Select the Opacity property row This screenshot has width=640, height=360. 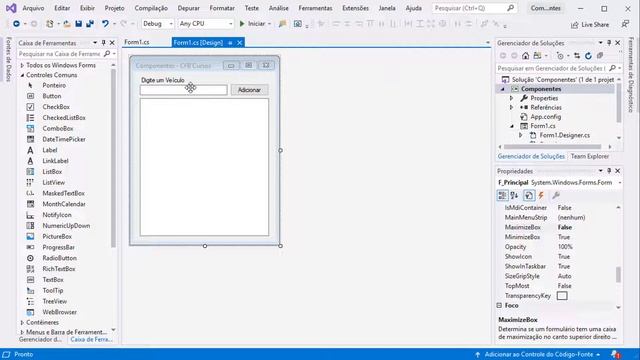click(558, 247)
